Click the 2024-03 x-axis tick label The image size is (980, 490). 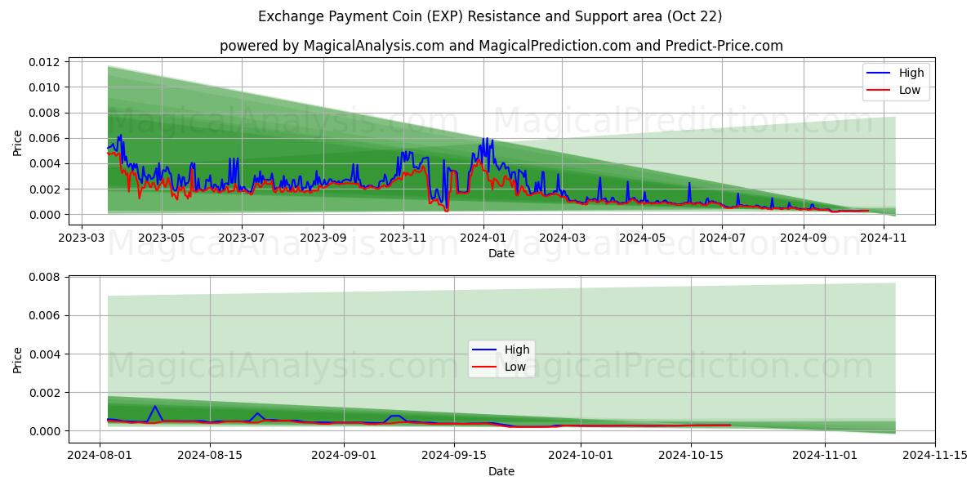click(562, 237)
